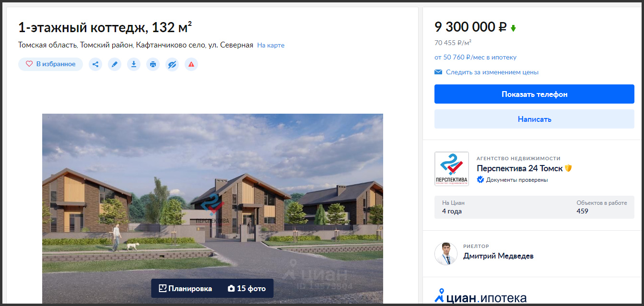
Task: Click the Написать message button
Action: point(534,119)
